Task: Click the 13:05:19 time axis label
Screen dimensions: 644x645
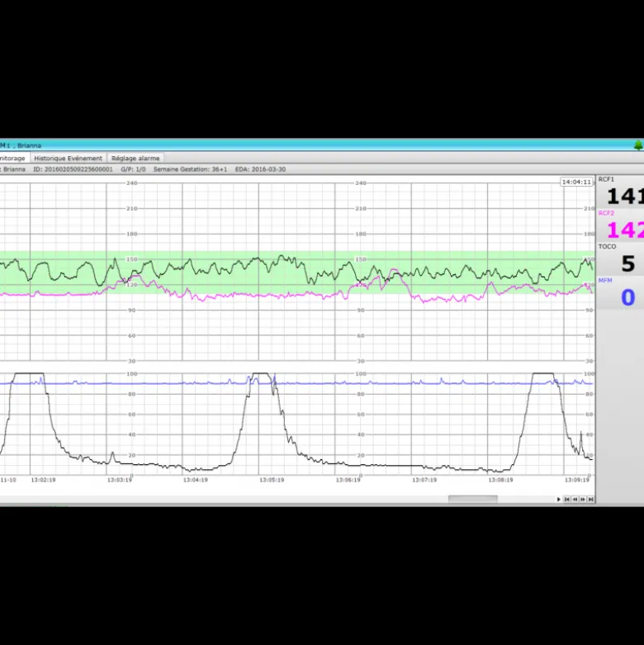Action: coord(272,480)
